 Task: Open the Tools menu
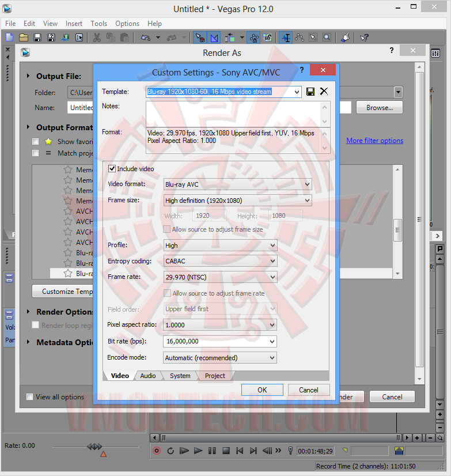(x=98, y=24)
